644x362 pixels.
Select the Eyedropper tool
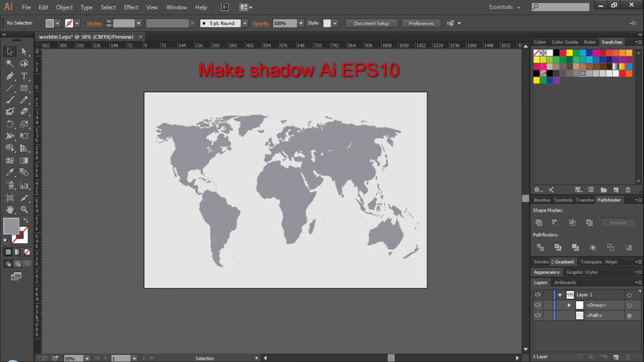click(x=10, y=172)
